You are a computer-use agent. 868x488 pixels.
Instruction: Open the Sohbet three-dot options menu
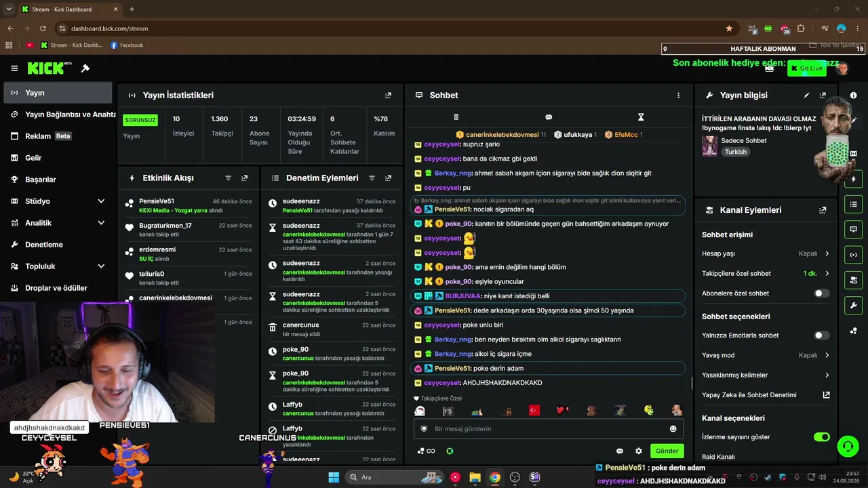click(678, 96)
